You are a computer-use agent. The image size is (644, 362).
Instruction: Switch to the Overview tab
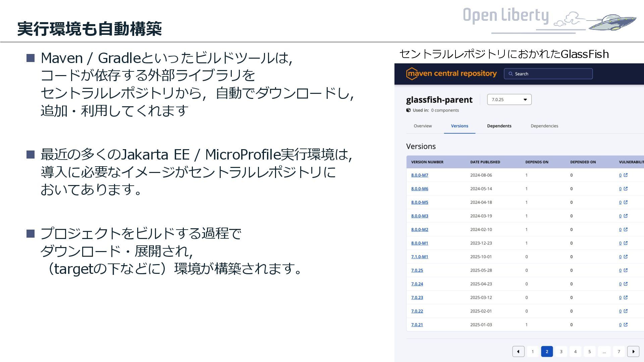point(423,126)
